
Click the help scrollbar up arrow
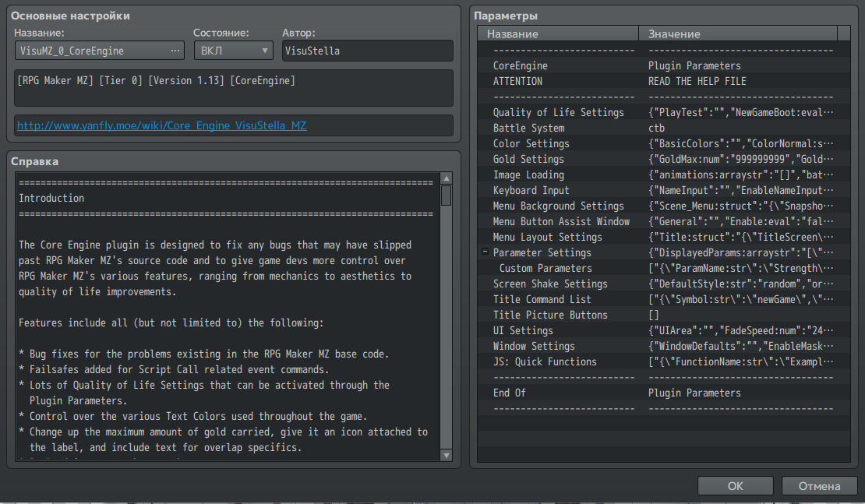pos(447,178)
